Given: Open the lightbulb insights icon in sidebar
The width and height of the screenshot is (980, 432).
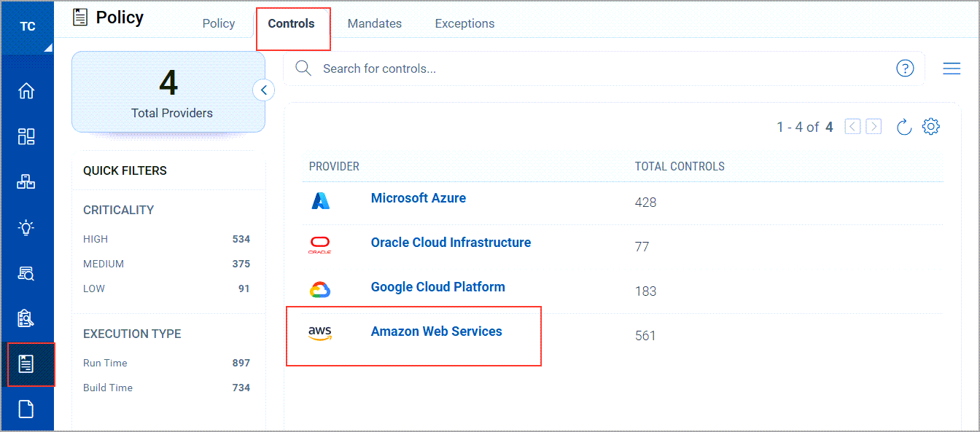Looking at the screenshot, I should (26, 227).
